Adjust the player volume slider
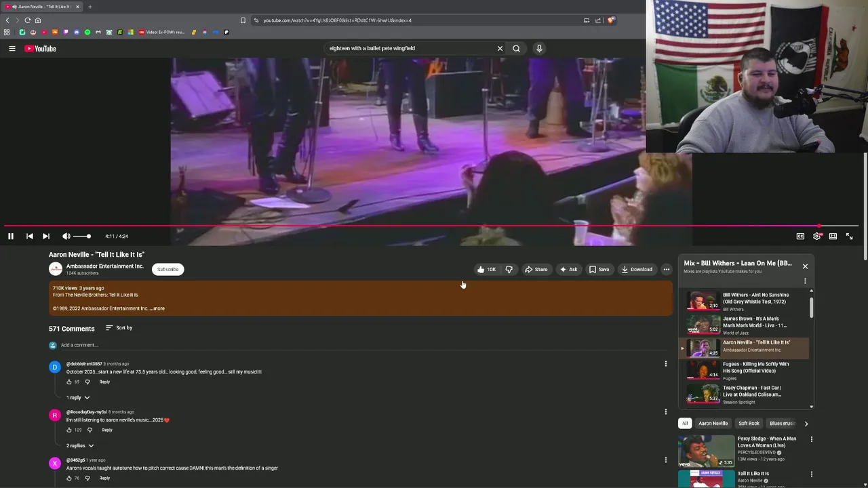This screenshot has width=868, height=488. 82,236
